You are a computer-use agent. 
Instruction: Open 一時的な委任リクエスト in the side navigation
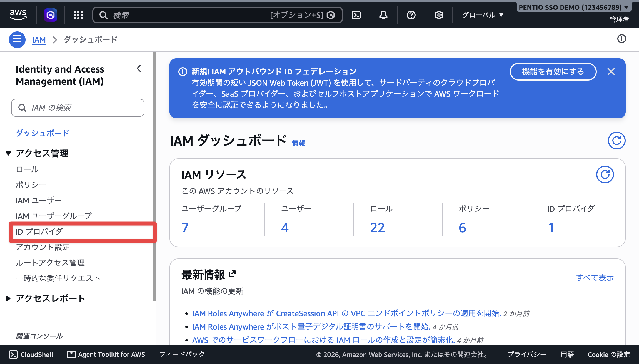point(58,278)
